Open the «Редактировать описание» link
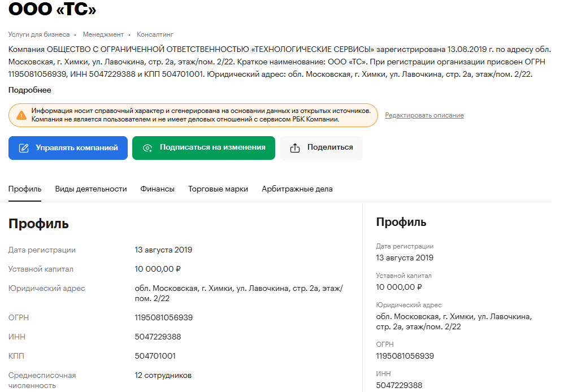 tap(424, 115)
